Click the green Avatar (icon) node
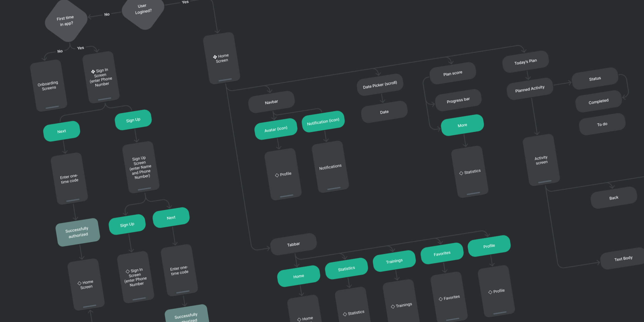This screenshot has width=644, height=322. click(x=276, y=129)
